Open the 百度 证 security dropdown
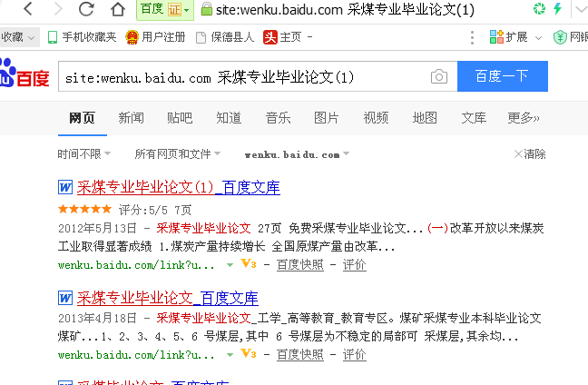Viewport: 588px width, 385px height. coord(165,9)
